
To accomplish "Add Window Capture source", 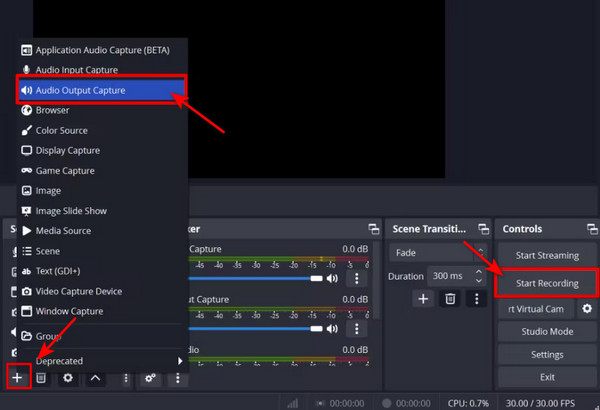I will [103, 311].
